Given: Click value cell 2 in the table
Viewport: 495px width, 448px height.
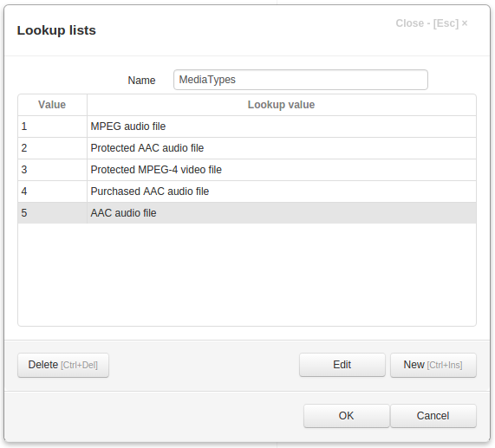Looking at the screenshot, I should 52,148.
